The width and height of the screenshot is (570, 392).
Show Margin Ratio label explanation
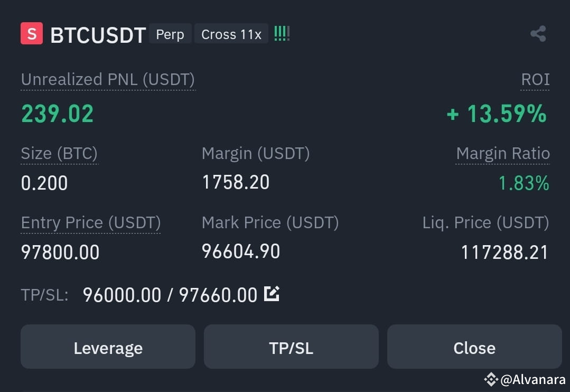(503, 154)
